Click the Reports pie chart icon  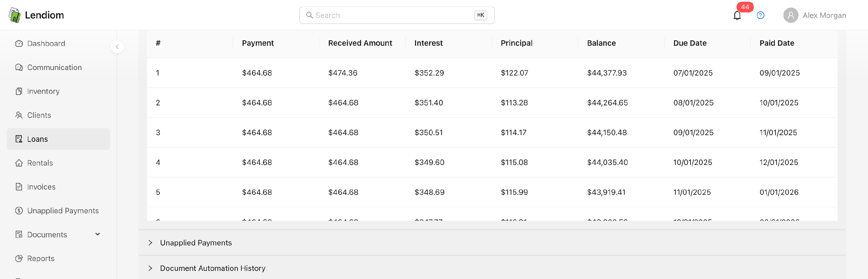pyautogui.click(x=19, y=258)
